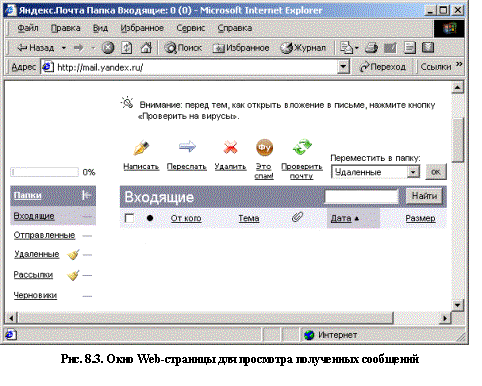Image resolution: width=482 pixels, height=386 pixels.
Task: Expand the address bar dropdown arrow
Action: pos(343,67)
